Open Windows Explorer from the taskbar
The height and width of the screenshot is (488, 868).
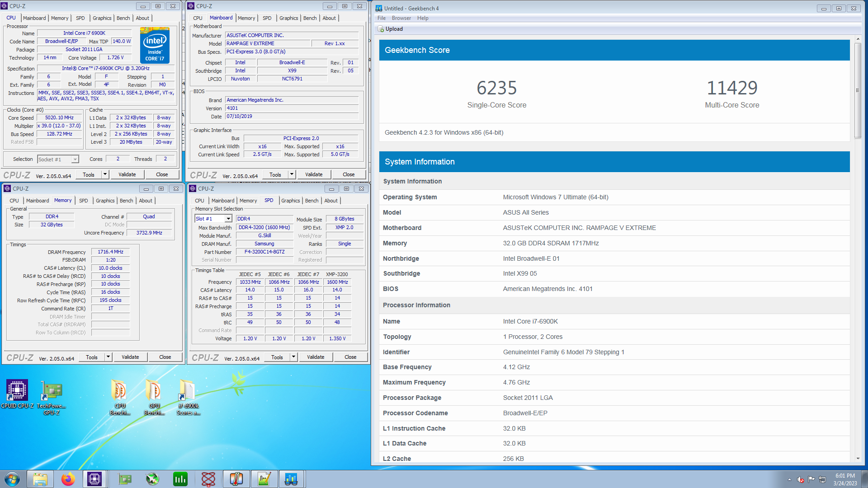point(40,479)
